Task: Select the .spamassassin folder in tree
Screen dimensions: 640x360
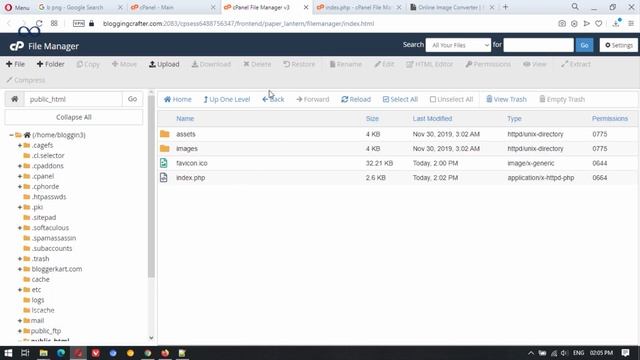Action: [53, 238]
